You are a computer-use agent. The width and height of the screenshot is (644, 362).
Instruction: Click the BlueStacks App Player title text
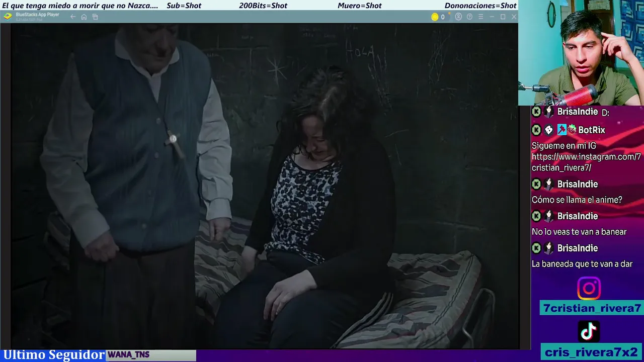pos(37,15)
